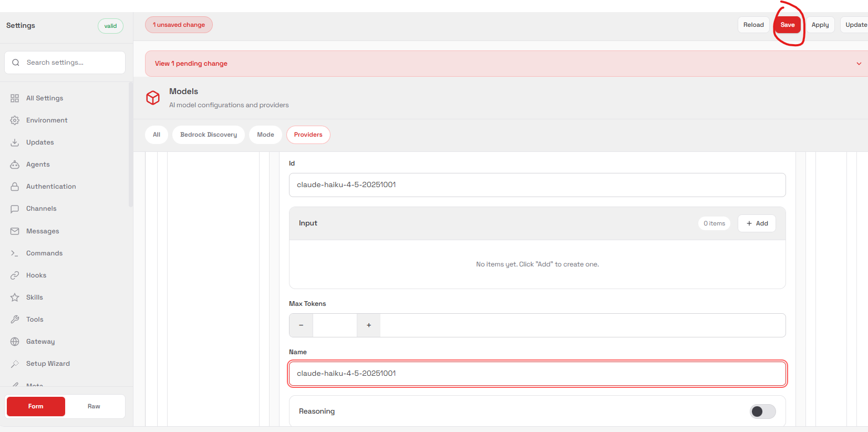Click the Update button
This screenshot has width=868, height=432.
click(x=855, y=25)
